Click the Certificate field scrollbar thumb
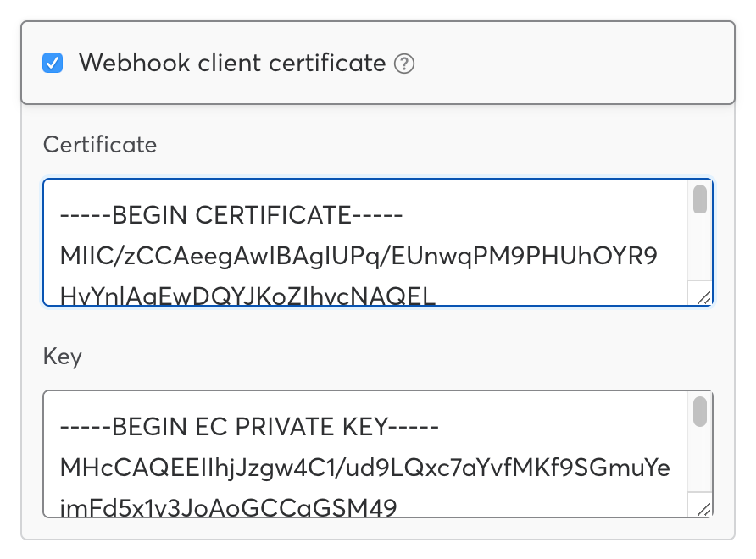 tap(699, 199)
